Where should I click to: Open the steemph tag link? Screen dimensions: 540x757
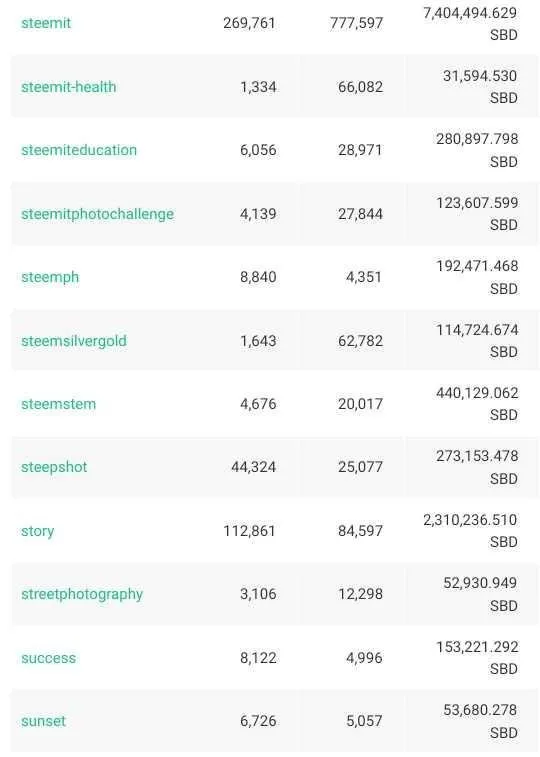pyautogui.click(x=50, y=278)
